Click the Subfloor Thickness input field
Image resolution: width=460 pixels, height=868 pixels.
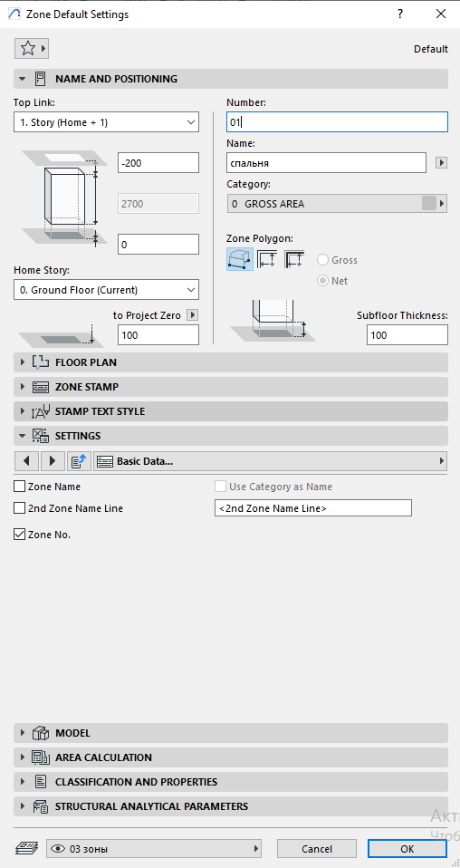(x=407, y=335)
